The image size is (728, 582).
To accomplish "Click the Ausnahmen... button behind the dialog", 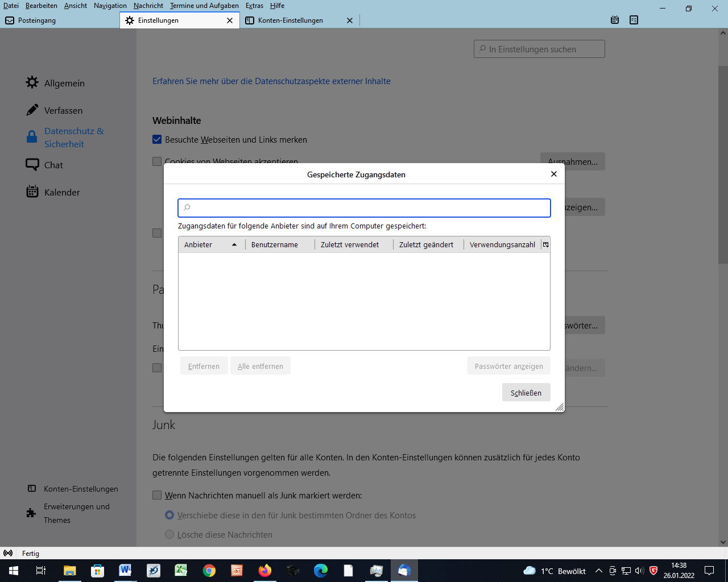I will pyautogui.click(x=573, y=161).
